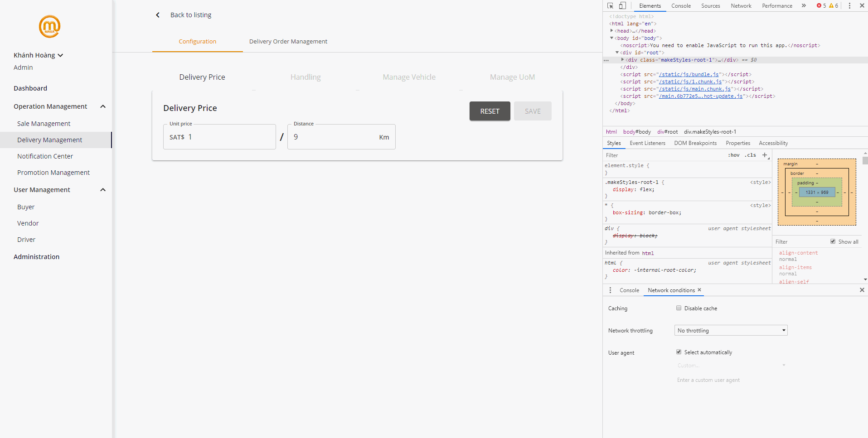Click the Unit price input field
Screen dimensions: 868x438
click(219, 137)
